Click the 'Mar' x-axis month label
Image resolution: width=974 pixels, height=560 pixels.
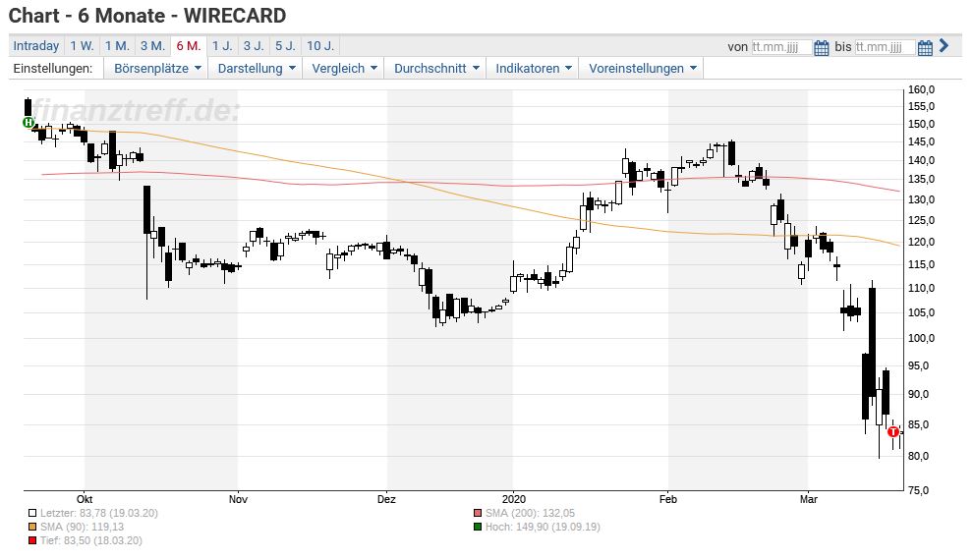point(808,499)
